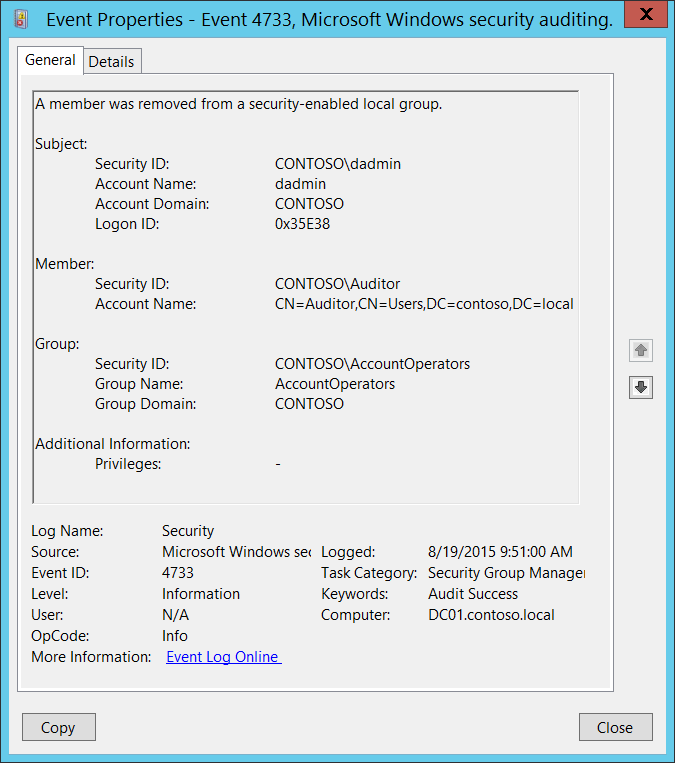Click the Event Properties title bar icon
The height and width of the screenshot is (763, 675).
(20, 19)
